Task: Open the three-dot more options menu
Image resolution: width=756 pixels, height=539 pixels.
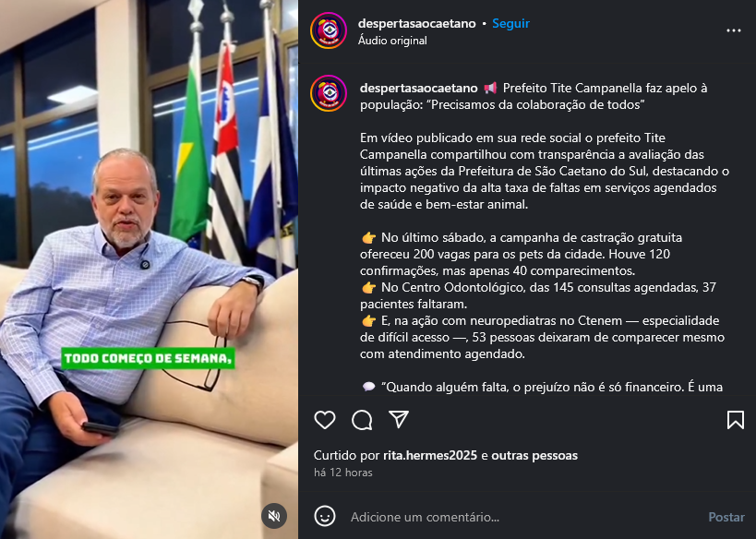Action: [733, 30]
